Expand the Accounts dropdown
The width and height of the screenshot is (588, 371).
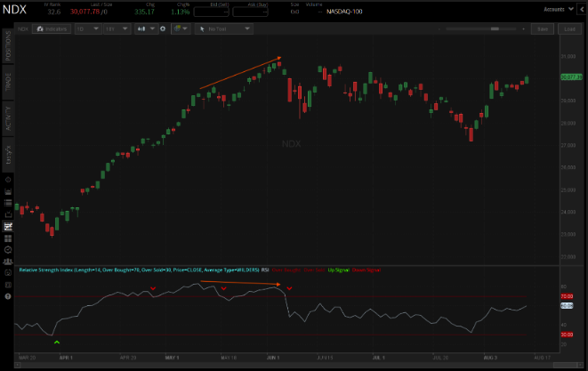click(558, 10)
